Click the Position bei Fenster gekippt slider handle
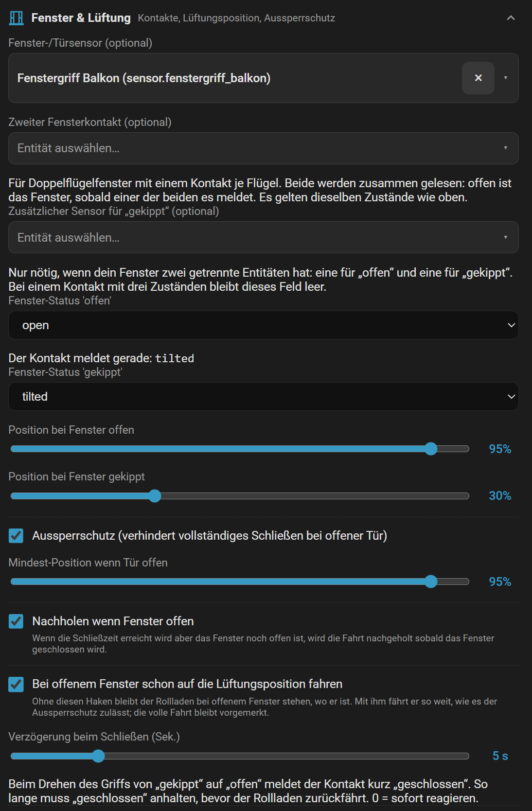This screenshot has width=532, height=811. coord(155,496)
